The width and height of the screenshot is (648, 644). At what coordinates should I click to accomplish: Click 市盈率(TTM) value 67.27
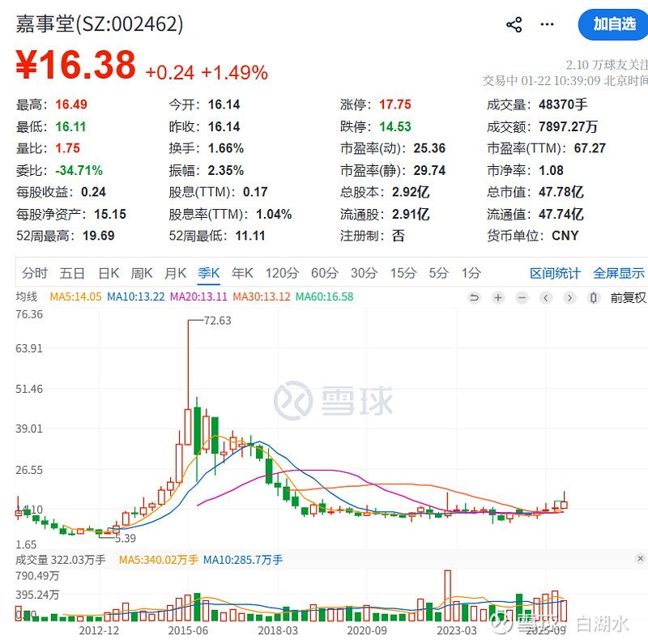[x=590, y=148]
